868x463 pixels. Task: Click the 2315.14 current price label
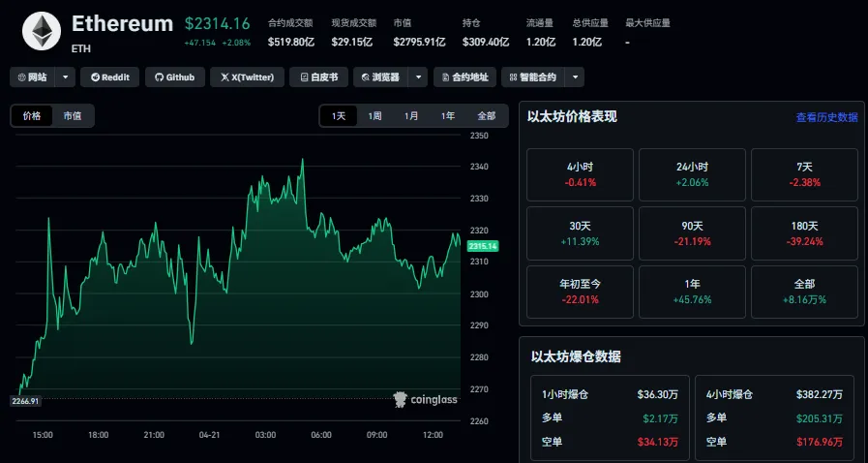coord(483,246)
